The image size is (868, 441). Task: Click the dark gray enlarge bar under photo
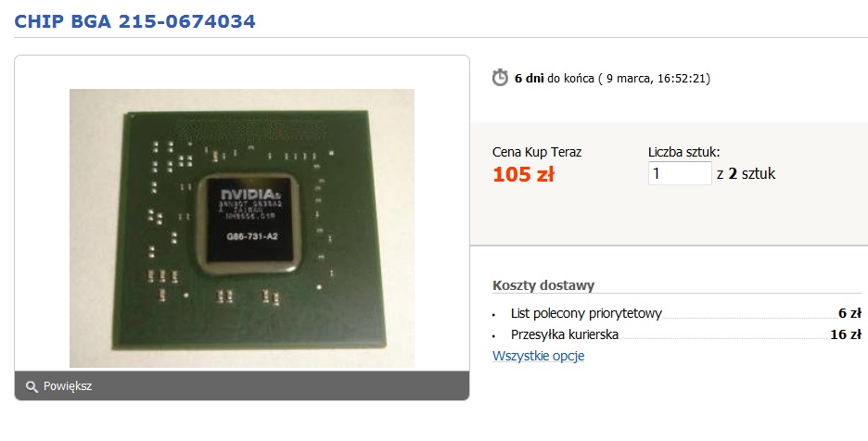click(242, 385)
